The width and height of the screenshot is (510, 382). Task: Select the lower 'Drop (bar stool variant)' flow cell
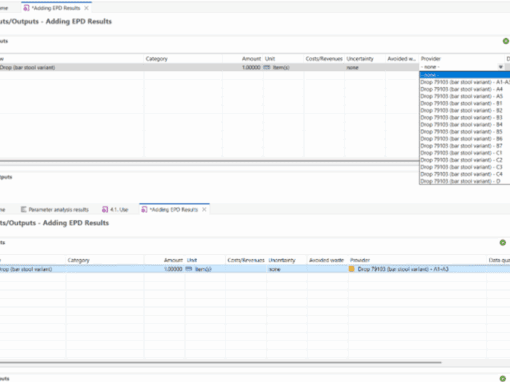point(33,269)
